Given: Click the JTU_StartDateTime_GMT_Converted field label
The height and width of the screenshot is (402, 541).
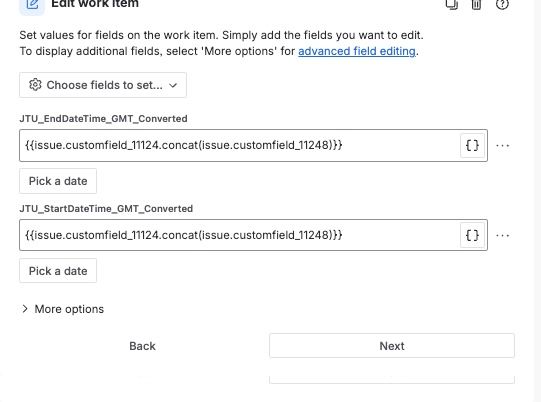Looking at the screenshot, I should point(106,209).
